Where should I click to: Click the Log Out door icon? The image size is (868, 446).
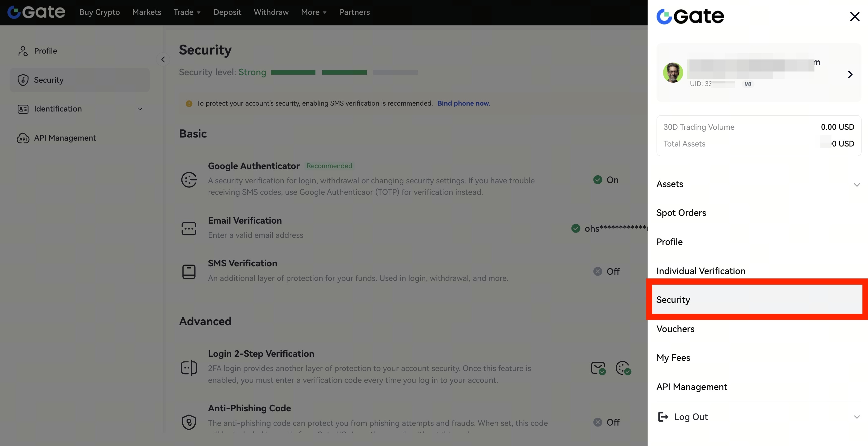[663, 417]
